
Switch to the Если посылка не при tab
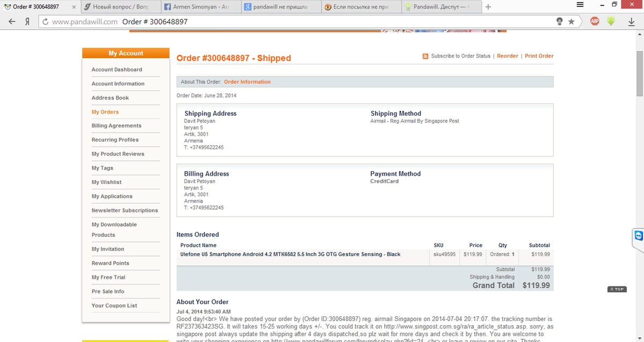click(361, 7)
